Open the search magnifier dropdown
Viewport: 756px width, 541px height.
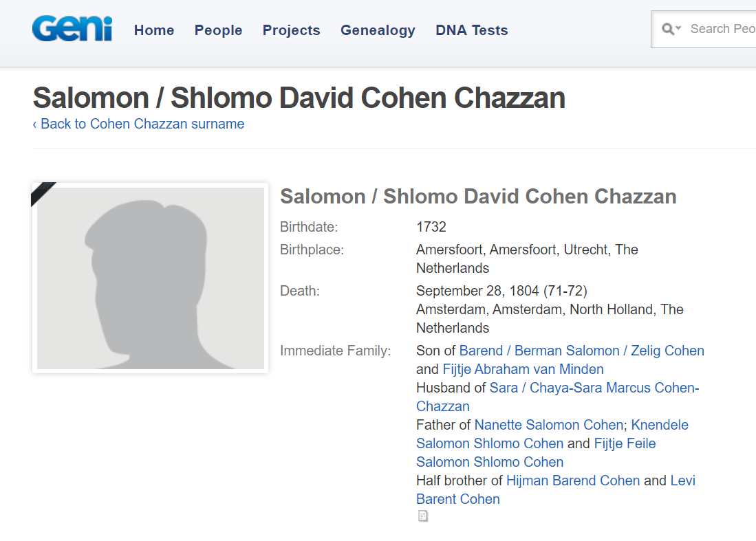671,29
